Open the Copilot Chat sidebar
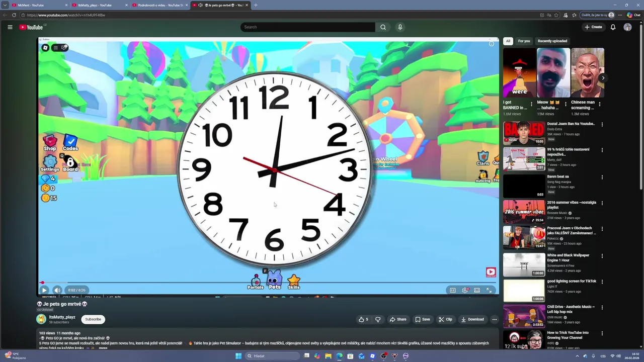The height and width of the screenshot is (362, 644). tap(633, 15)
